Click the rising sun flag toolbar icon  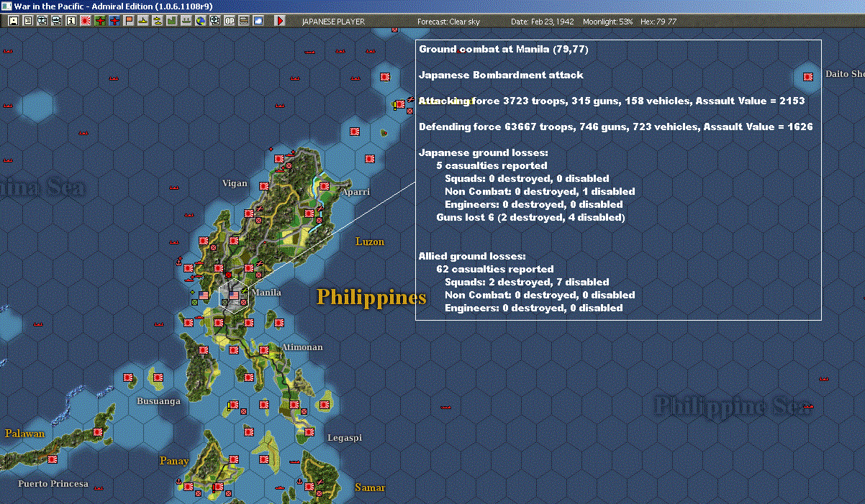tap(85, 21)
